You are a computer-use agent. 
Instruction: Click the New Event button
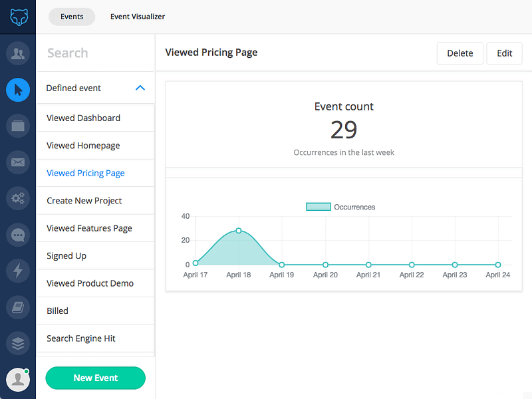coord(95,378)
